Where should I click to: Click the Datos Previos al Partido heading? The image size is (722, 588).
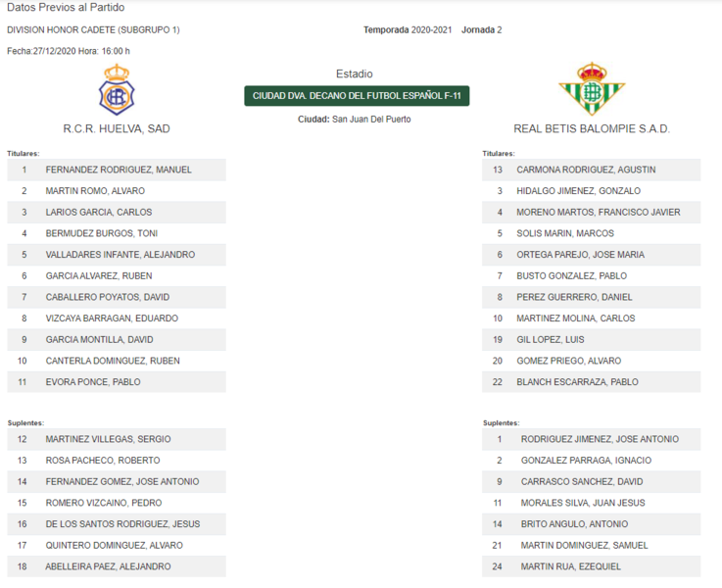(66, 8)
